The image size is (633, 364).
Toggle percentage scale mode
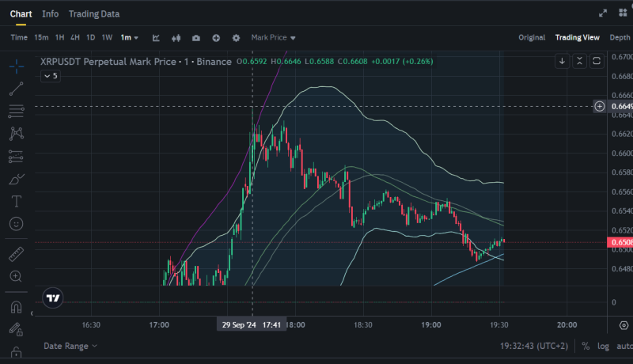click(586, 347)
